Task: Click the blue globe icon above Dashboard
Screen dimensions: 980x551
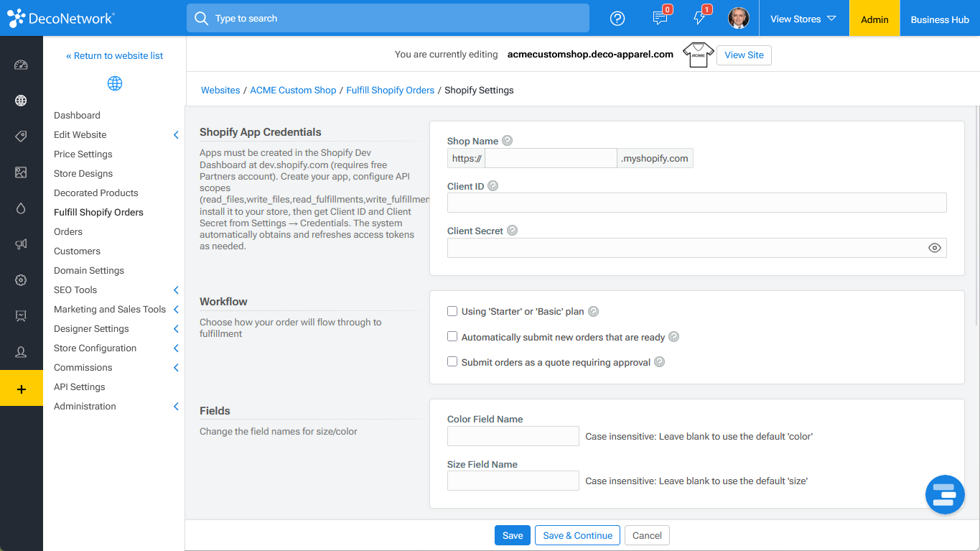Action: pyautogui.click(x=115, y=83)
